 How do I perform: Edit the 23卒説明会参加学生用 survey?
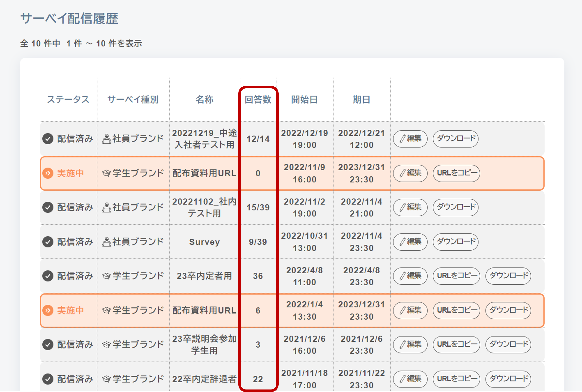(x=410, y=345)
